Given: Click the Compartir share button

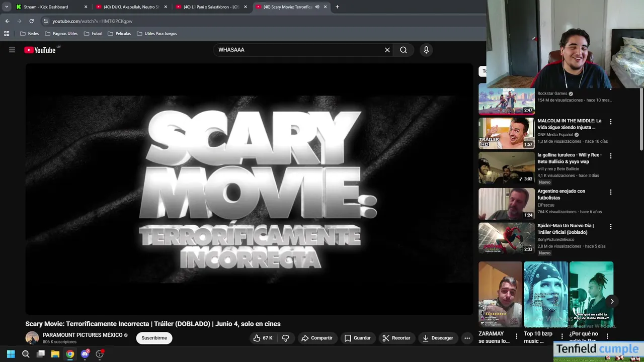Looking at the screenshot, I should pyautogui.click(x=316, y=338).
